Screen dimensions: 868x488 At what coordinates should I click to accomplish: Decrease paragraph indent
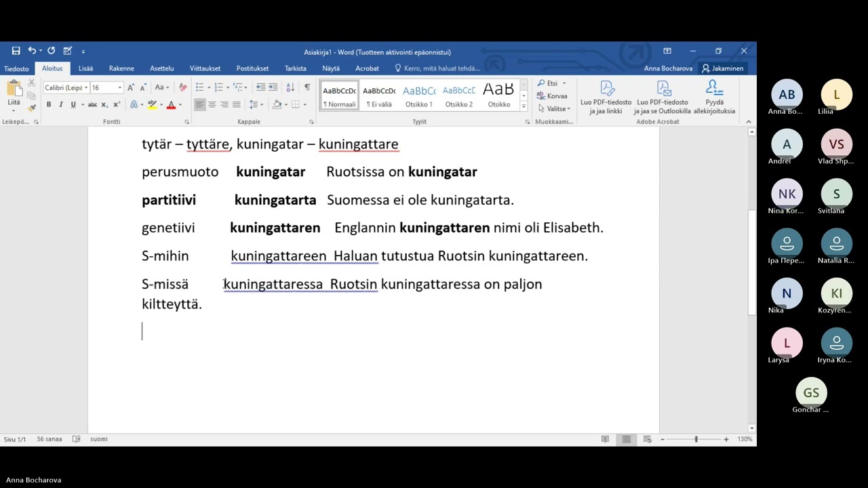click(260, 87)
